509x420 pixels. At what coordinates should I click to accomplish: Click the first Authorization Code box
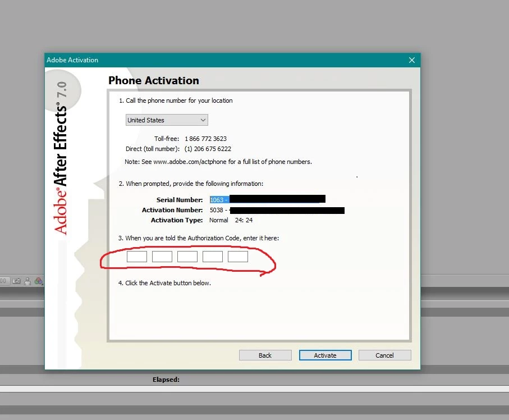137,256
